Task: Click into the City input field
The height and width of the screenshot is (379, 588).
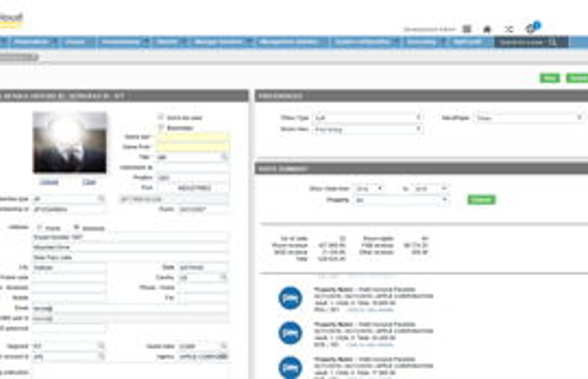Action: pos(69,267)
